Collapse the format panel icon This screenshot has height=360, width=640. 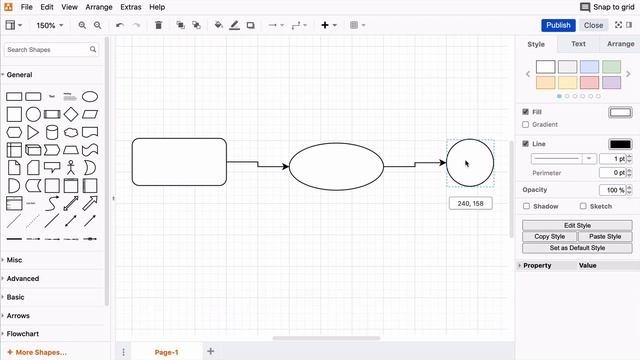[x=629, y=25]
